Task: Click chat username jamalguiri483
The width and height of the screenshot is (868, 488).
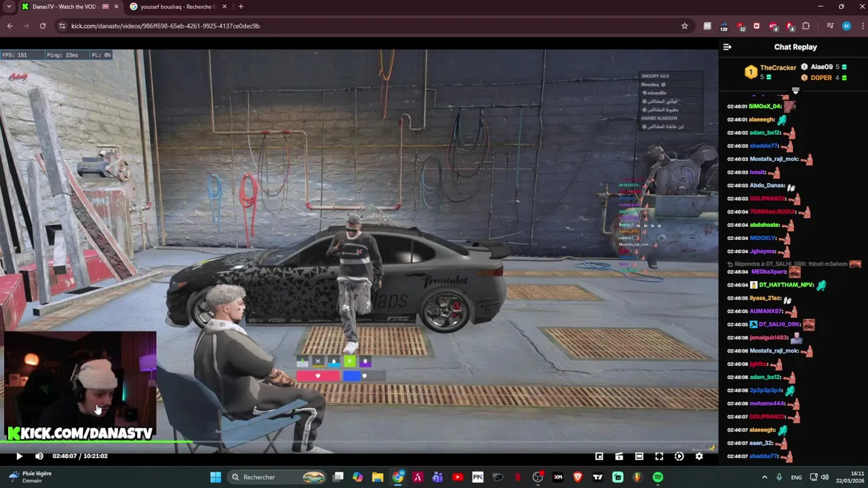Action: 768,338
